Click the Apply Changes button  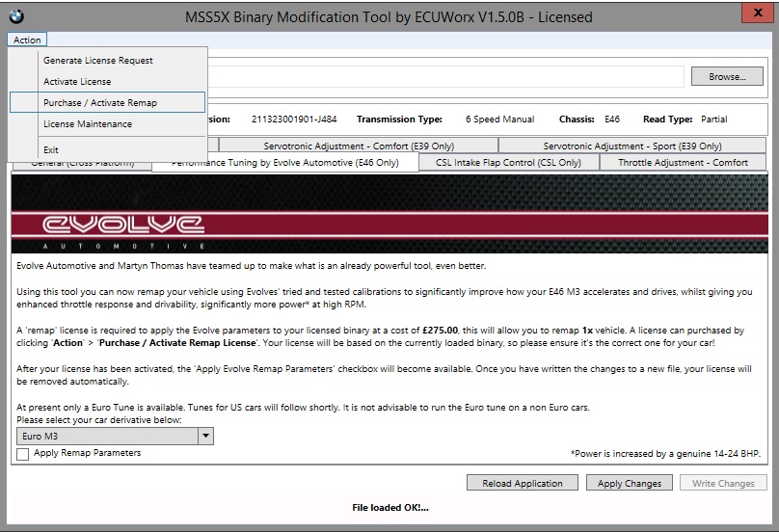click(630, 483)
